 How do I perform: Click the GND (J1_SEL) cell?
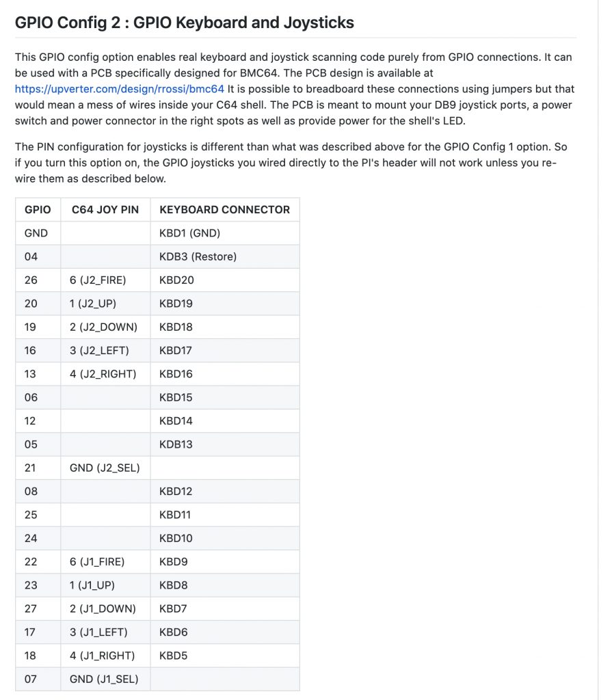pos(105,679)
